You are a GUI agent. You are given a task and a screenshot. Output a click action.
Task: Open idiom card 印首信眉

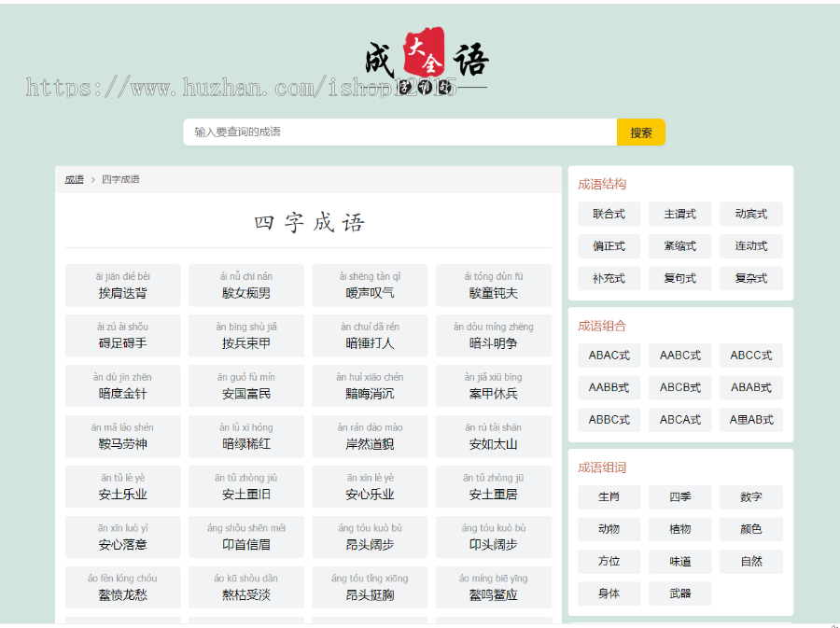tap(245, 537)
